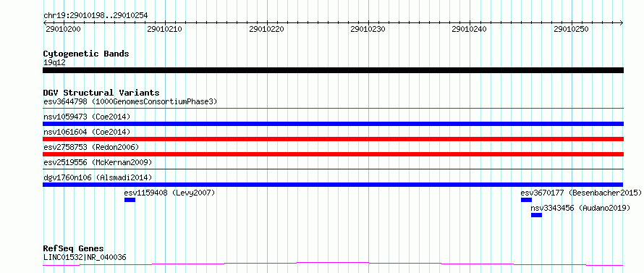Click the thin blue esv2519556 variant line
The image size is (644, 273).
333,169
